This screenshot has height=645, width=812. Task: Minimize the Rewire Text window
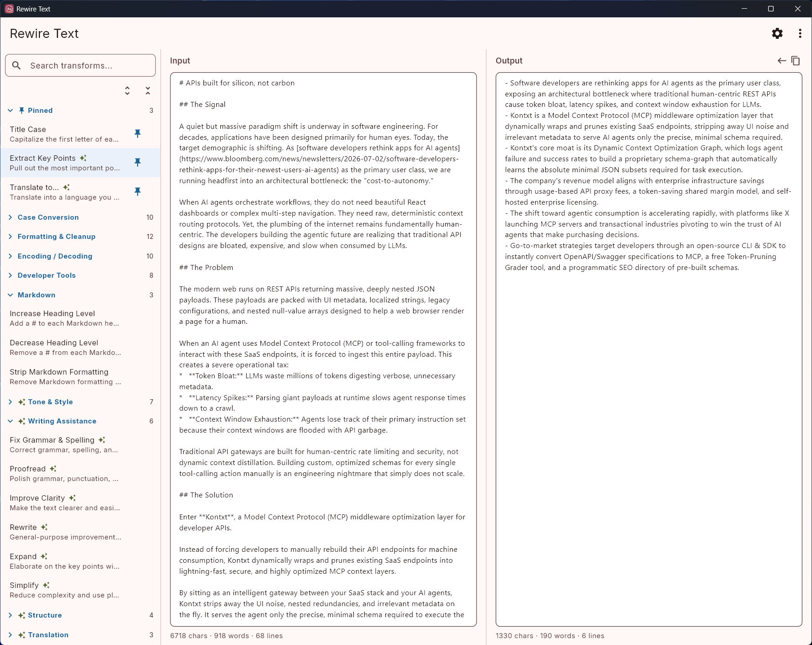pos(744,9)
